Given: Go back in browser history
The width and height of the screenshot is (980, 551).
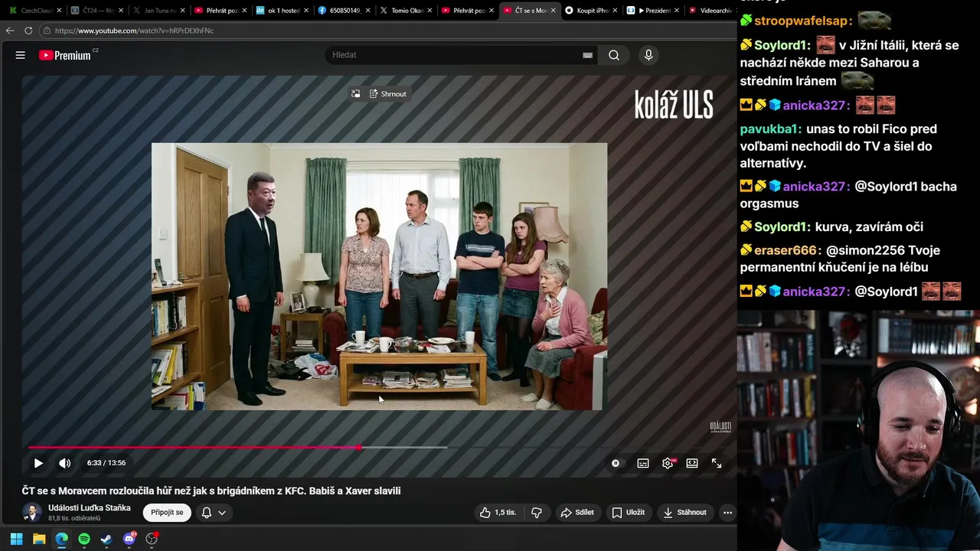Looking at the screenshot, I should 9,31.
